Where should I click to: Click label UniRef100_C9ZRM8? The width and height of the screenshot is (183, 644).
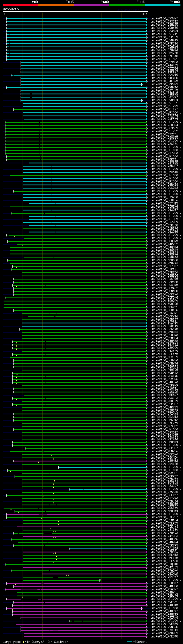point(164,617)
